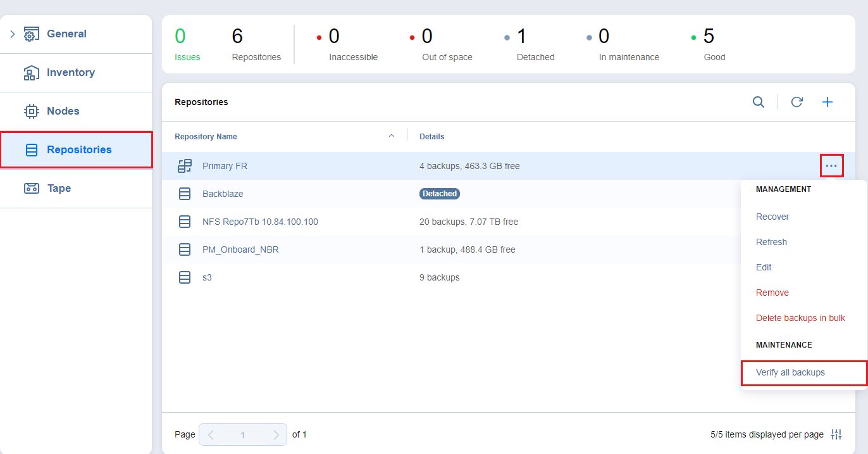Click the scale-out repository icon beside Primary FR
The height and width of the screenshot is (454, 868).
tap(184, 165)
